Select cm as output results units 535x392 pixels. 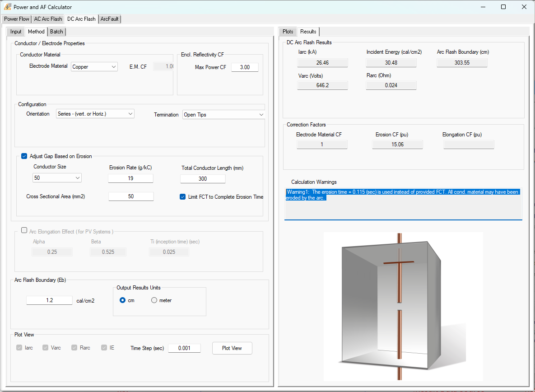coord(121,300)
